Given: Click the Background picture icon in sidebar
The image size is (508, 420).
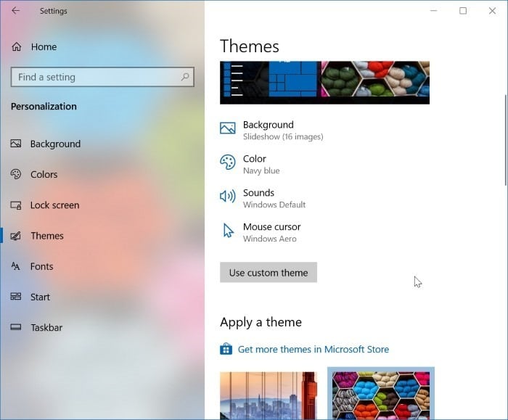Looking at the screenshot, I should [16, 144].
